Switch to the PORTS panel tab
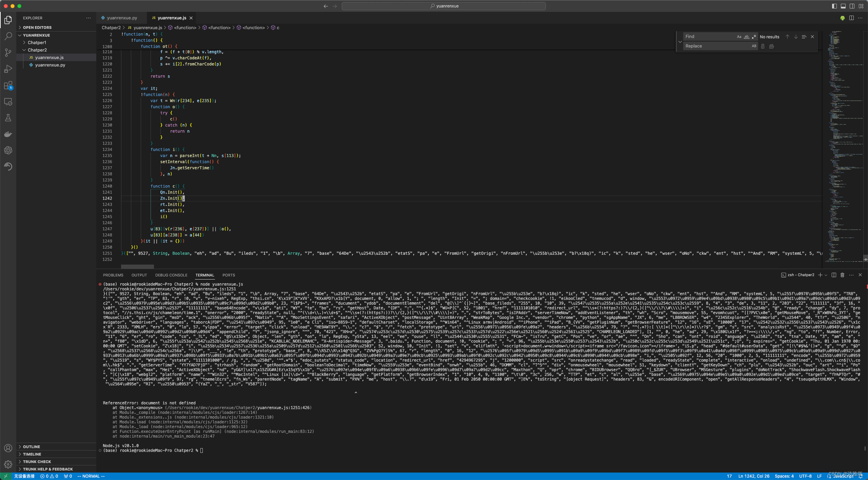The height and width of the screenshot is (480, 868). [229, 275]
